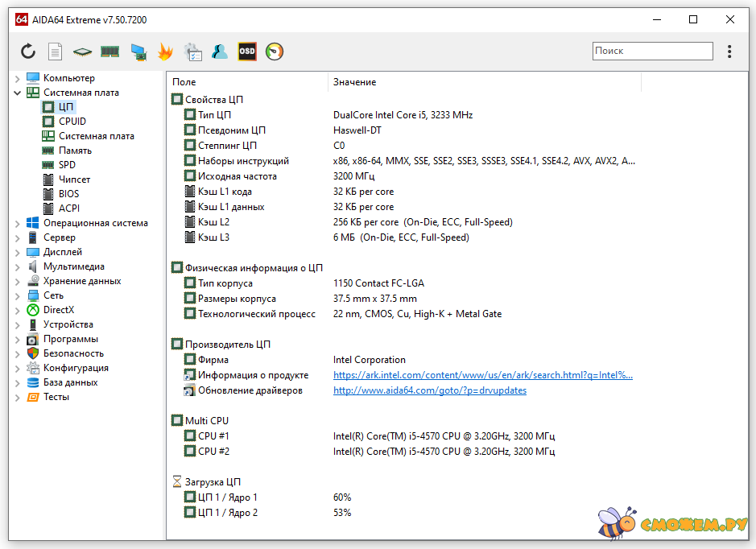Launch the flame stability test icon

pyautogui.click(x=165, y=51)
